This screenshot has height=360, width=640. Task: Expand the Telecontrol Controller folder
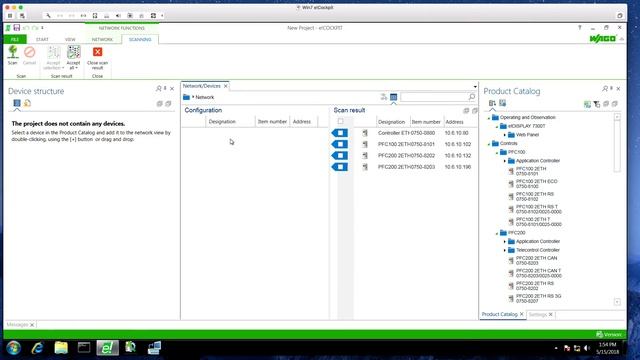point(505,250)
